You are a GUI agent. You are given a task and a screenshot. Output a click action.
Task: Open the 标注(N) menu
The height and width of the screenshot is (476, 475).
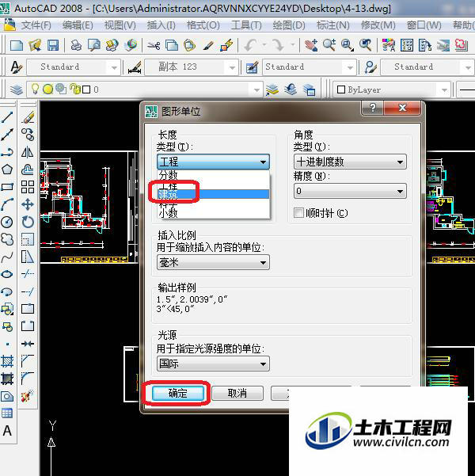(333, 25)
